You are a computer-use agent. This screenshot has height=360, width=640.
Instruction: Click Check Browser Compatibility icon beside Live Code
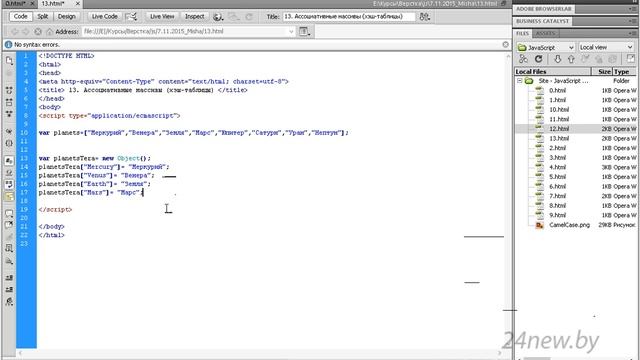131,17
